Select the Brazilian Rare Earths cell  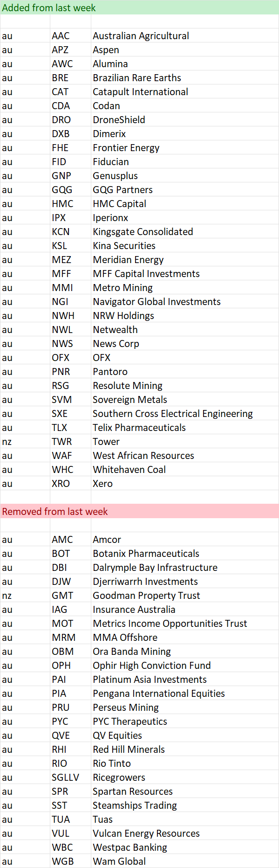(185, 77)
